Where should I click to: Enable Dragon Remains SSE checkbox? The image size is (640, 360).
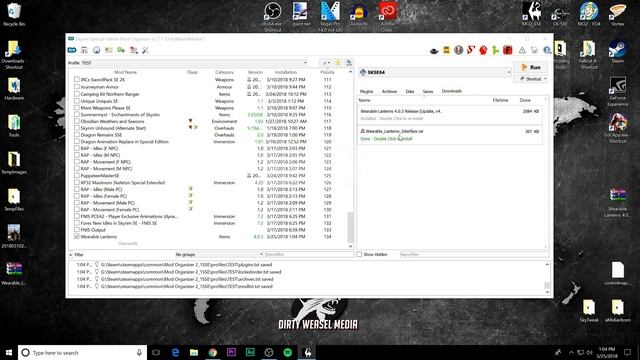pyautogui.click(x=77, y=135)
